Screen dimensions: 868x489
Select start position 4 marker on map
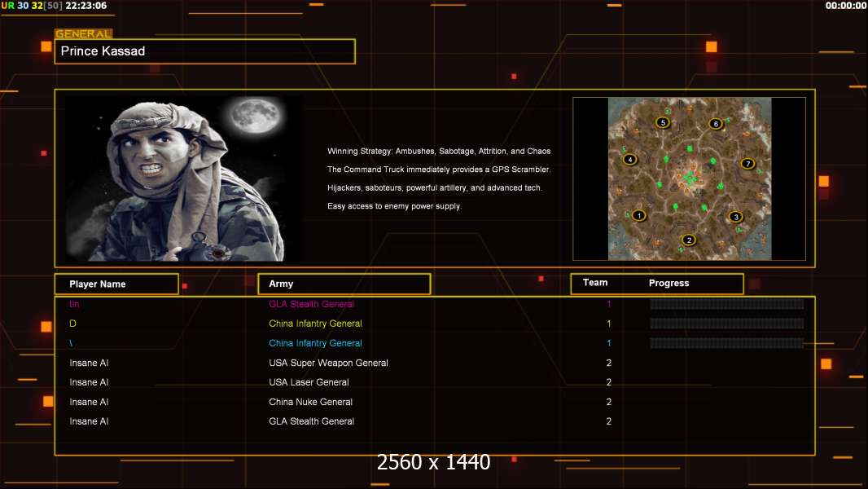click(630, 160)
